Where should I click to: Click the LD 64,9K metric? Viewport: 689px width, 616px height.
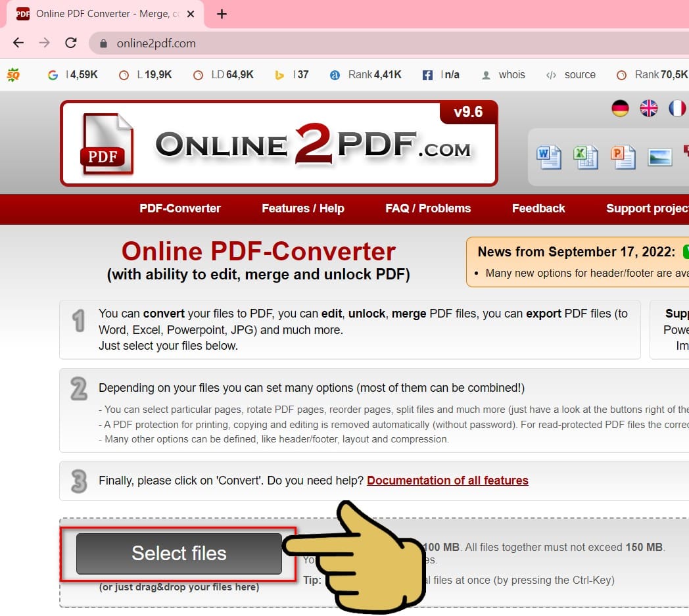tap(224, 75)
